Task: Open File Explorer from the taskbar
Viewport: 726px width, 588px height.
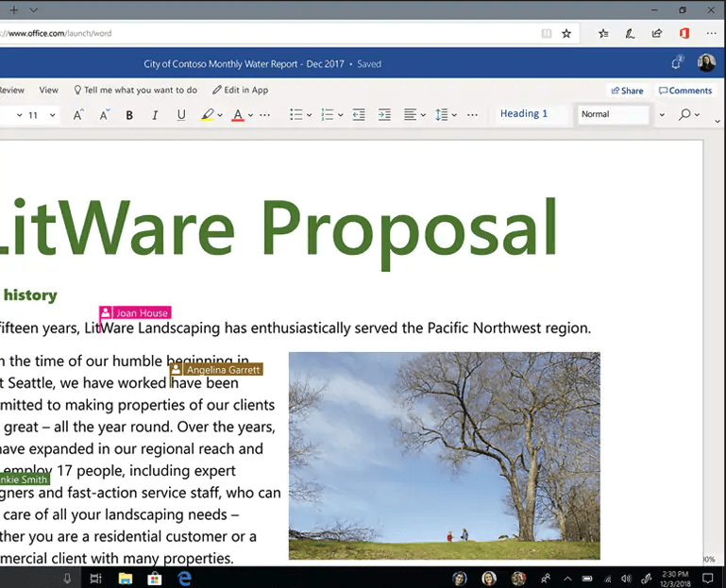Action: pos(126,579)
